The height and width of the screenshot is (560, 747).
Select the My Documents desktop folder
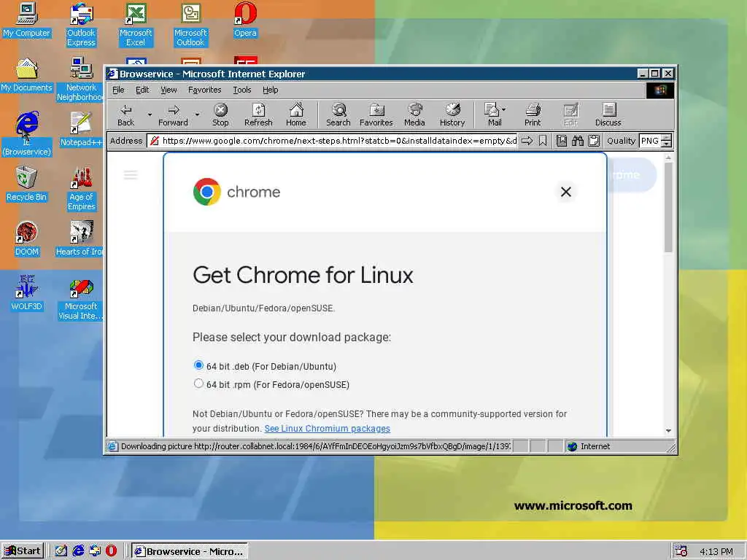click(27, 75)
